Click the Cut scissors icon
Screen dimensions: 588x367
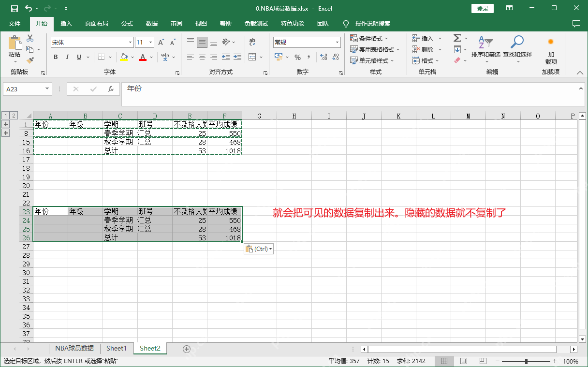tap(30, 38)
